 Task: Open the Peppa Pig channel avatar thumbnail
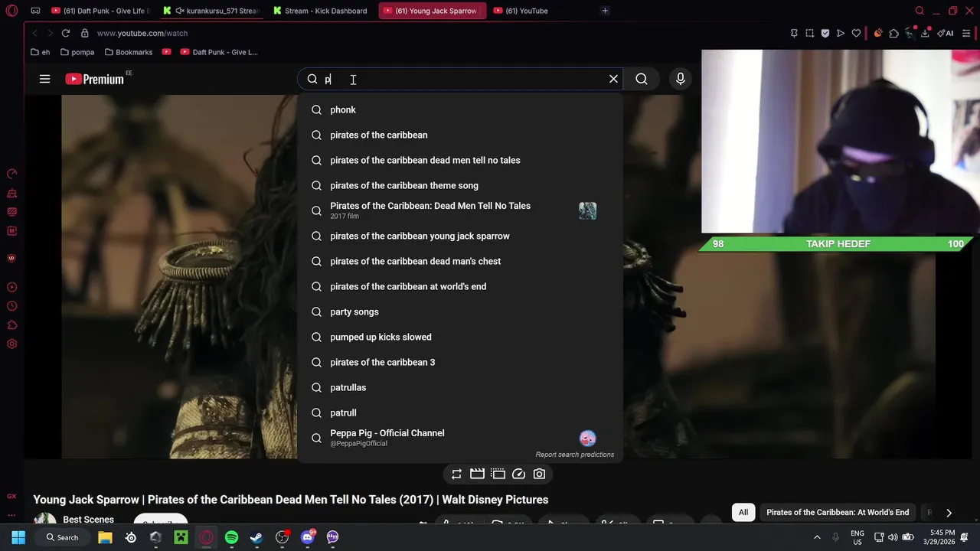(x=587, y=438)
